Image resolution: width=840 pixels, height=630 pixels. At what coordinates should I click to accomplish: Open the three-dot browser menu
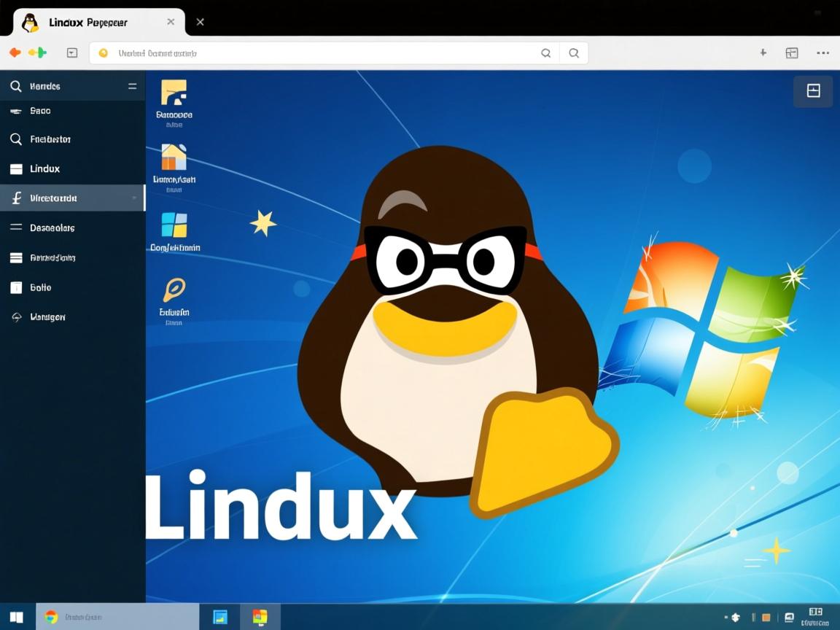pyautogui.click(x=823, y=52)
